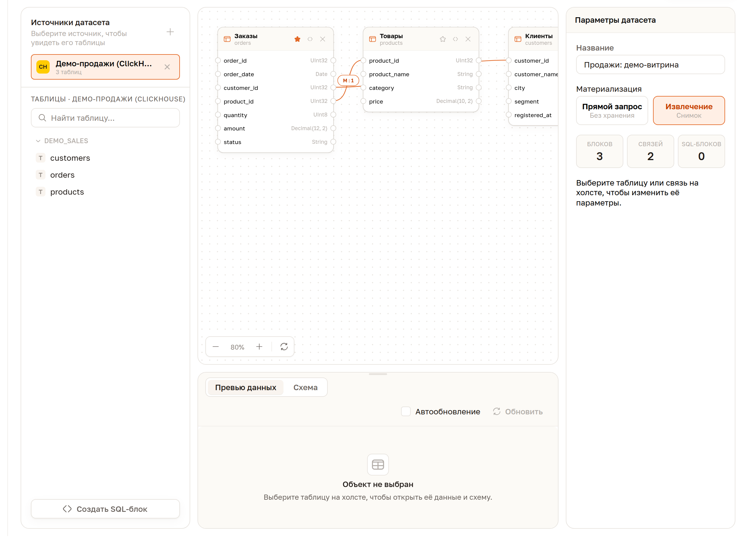756x543 pixels.
Task: Remove Заказы block from canvas
Action: pyautogui.click(x=323, y=39)
